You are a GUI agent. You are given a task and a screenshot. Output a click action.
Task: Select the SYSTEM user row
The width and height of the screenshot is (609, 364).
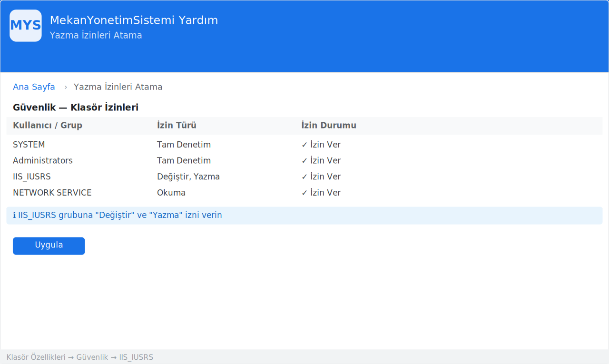[304, 145]
